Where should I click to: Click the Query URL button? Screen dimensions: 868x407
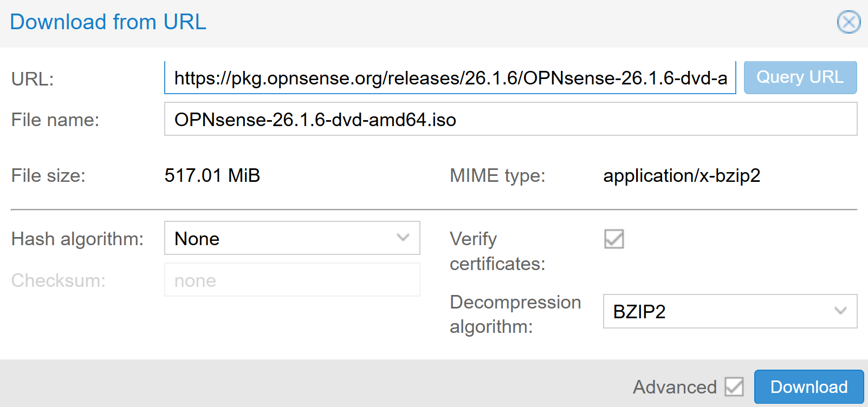(x=800, y=78)
